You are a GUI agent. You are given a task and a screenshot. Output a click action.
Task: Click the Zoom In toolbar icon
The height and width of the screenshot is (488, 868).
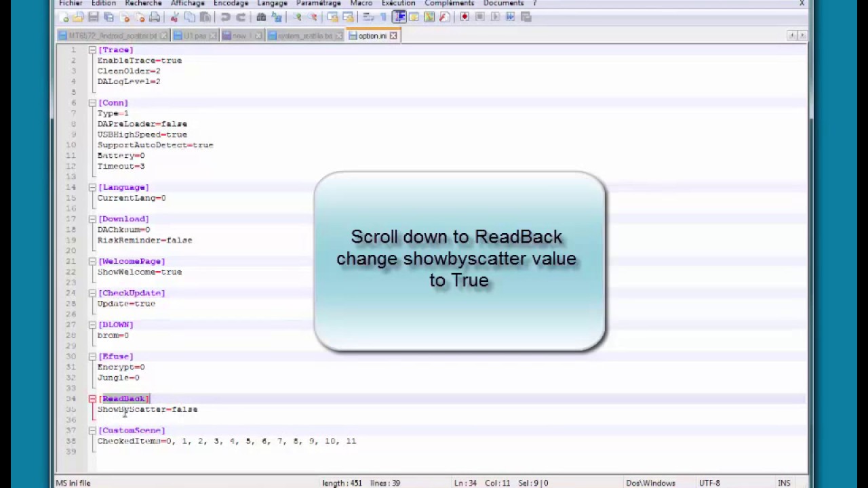coord(296,17)
